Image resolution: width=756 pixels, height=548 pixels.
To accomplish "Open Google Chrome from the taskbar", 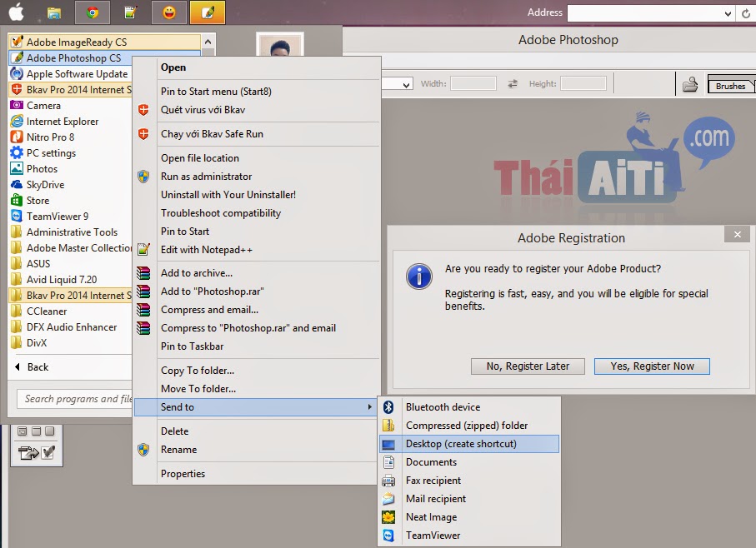I will [93, 12].
